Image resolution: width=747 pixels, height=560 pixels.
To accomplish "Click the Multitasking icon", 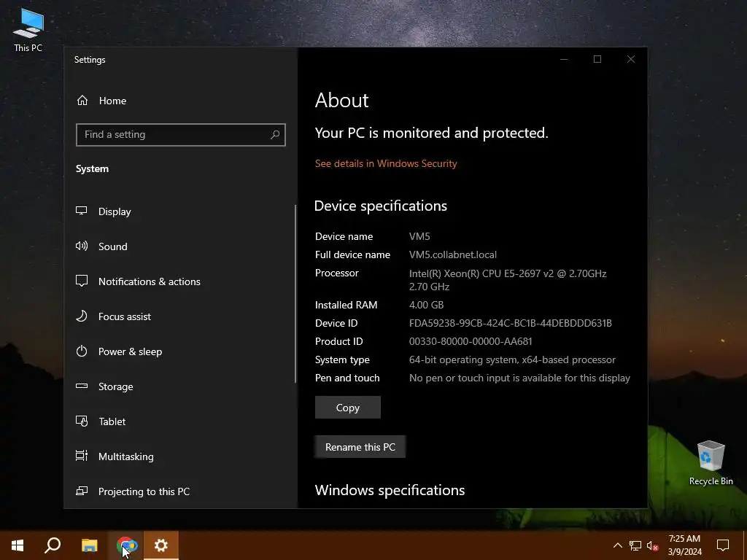I will coord(82,456).
